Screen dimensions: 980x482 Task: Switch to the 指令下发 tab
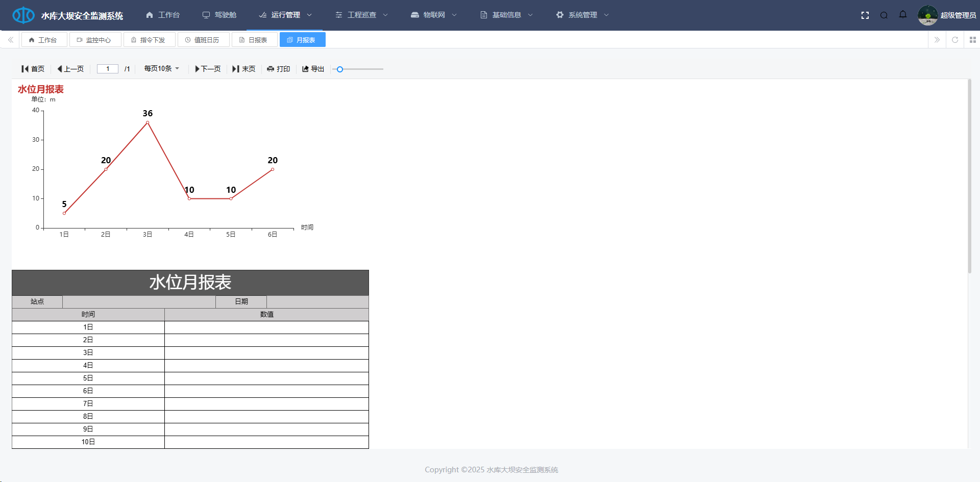click(x=149, y=40)
